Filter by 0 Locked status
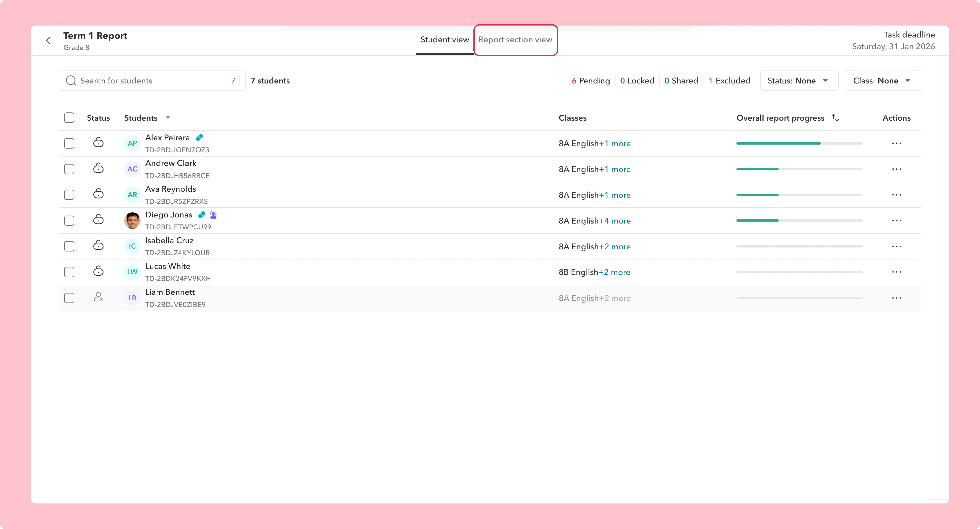The height and width of the screenshot is (529, 980). (637, 81)
